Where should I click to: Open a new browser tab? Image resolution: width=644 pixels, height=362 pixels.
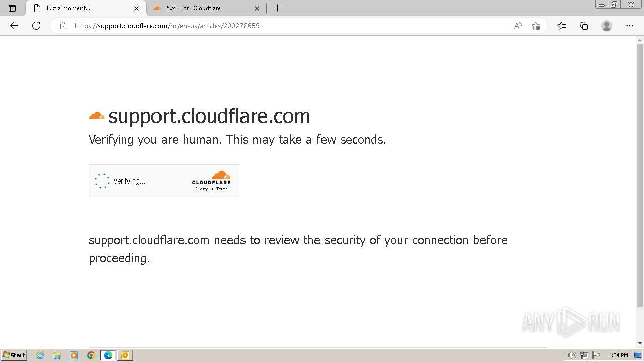[277, 8]
